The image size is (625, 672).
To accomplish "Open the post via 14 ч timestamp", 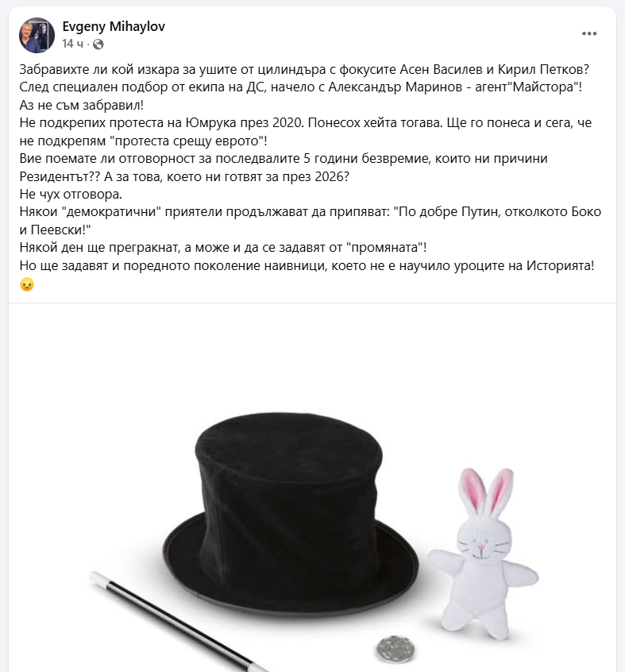I will [73, 44].
